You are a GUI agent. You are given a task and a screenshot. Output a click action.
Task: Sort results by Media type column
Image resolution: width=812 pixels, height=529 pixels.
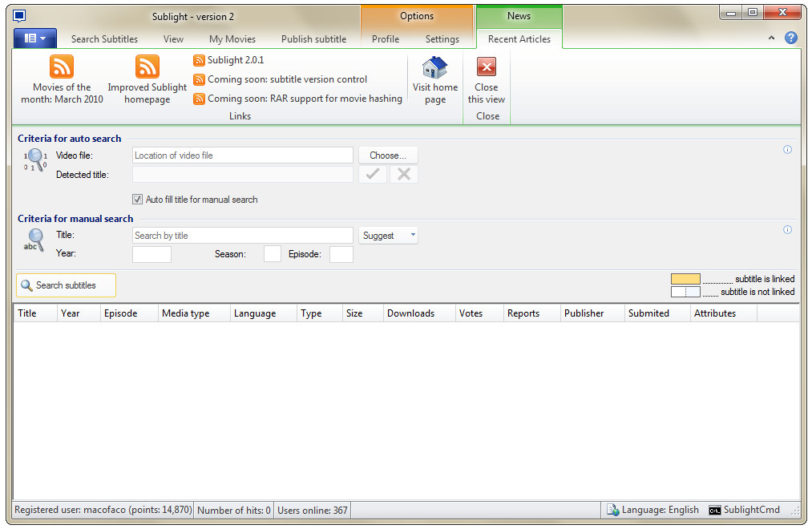pyautogui.click(x=194, y=313)
